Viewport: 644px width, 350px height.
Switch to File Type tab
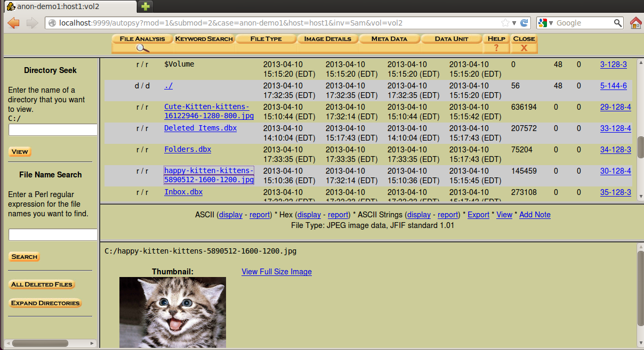(x=266, y=39)
